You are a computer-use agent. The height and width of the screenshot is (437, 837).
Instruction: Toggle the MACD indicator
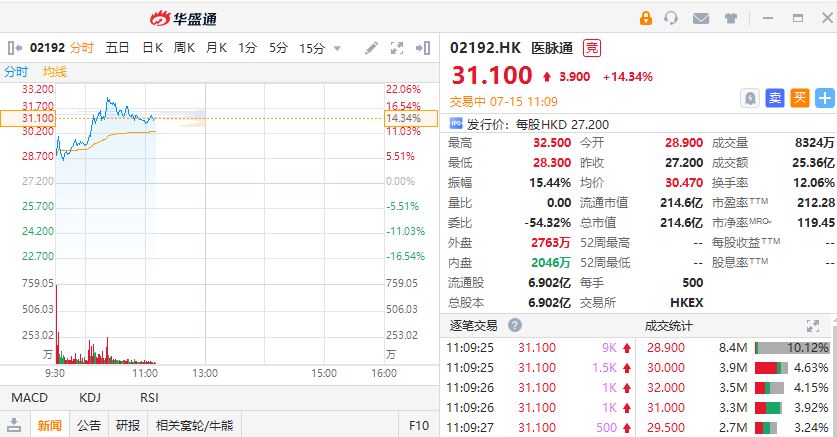coord(29,397)
